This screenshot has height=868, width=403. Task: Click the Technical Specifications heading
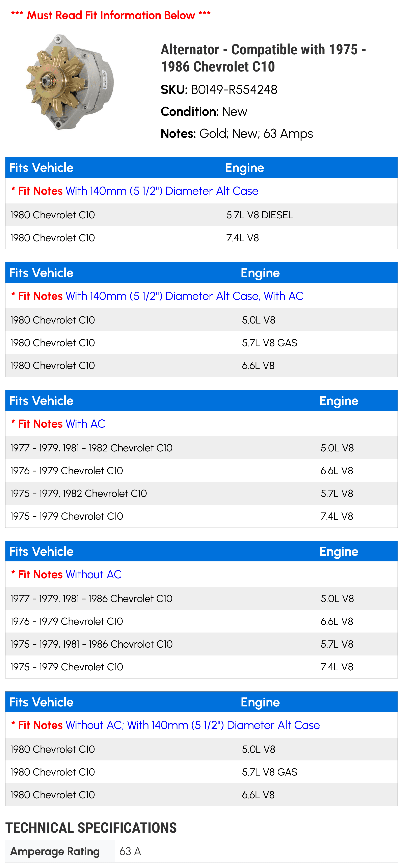pos(91,828)
